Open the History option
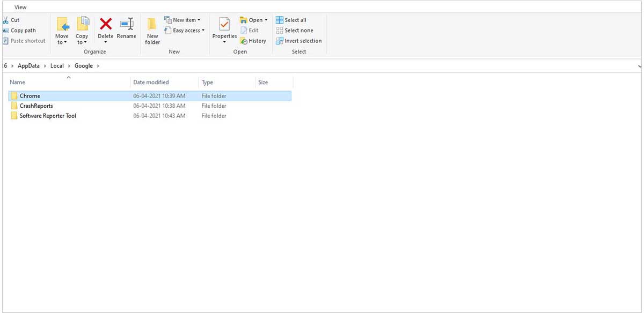 click(253, 41)
